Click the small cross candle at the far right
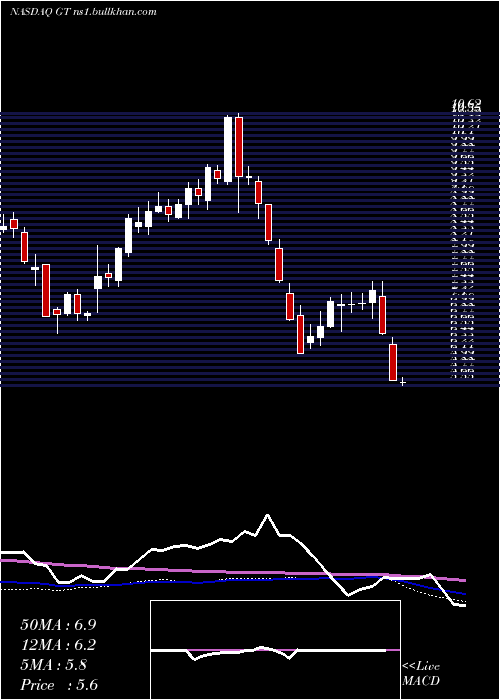 pos(403,382)
